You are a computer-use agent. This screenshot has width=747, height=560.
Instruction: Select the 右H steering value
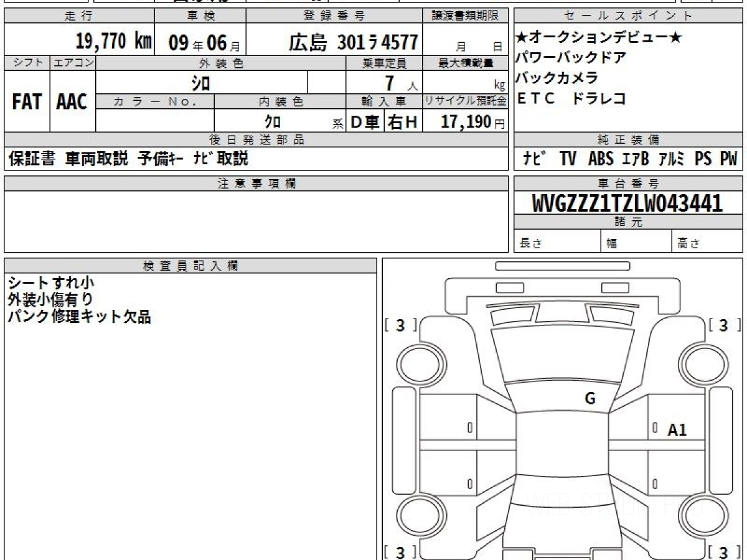(403, 123)
